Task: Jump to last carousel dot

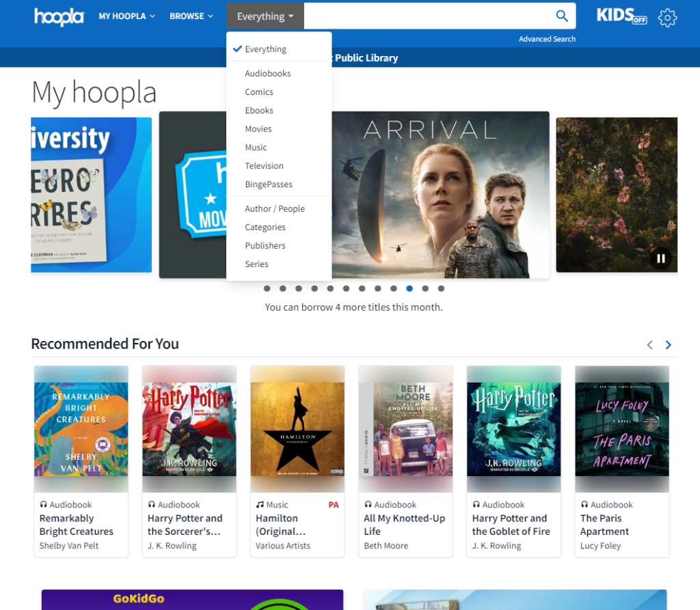Action: [x=441, y=289]
